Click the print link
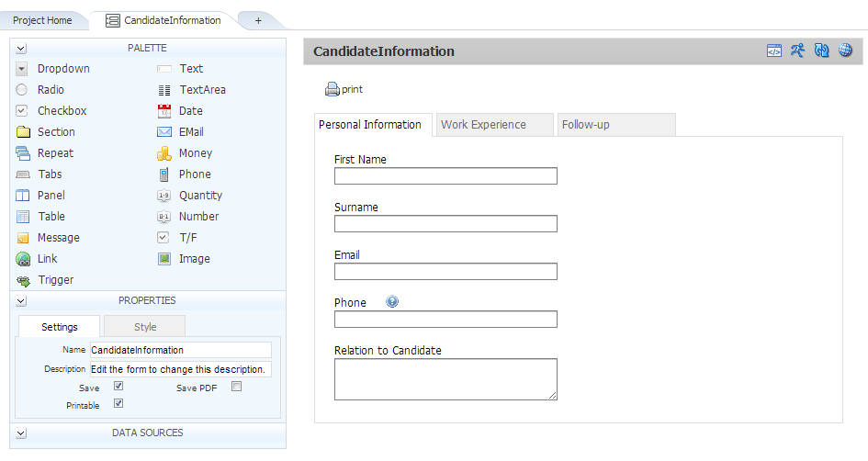This screenshot has height=461, width=868. point(344,90)
